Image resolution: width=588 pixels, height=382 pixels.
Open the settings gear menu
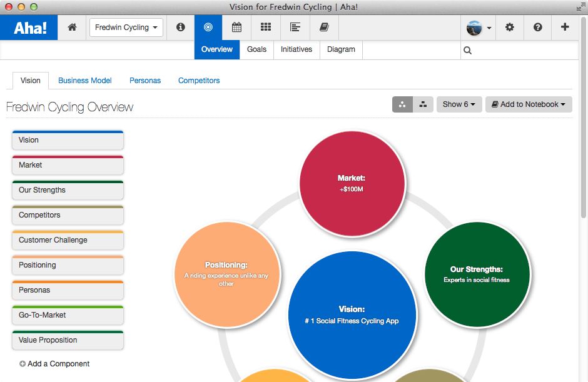tap(510, 28)
